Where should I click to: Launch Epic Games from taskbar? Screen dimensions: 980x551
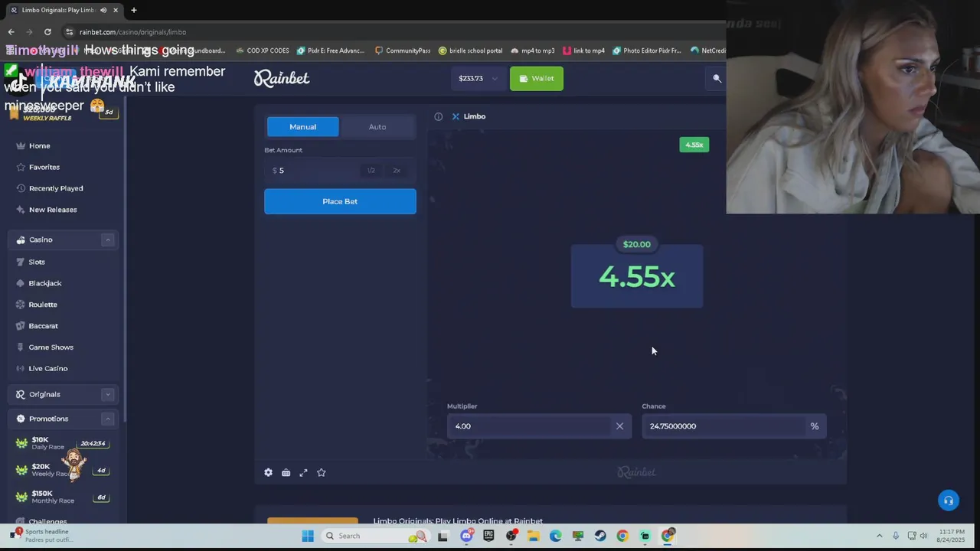point(488,536)
